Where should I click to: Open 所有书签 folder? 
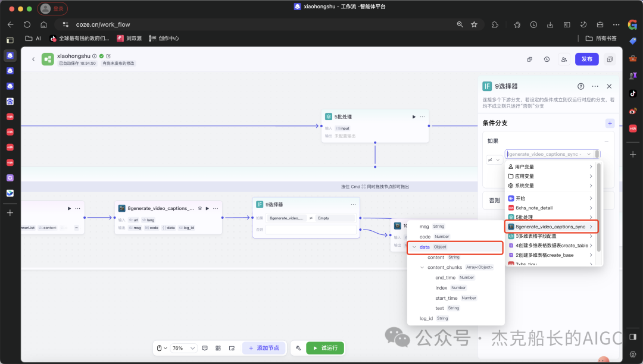click(601, 39)
